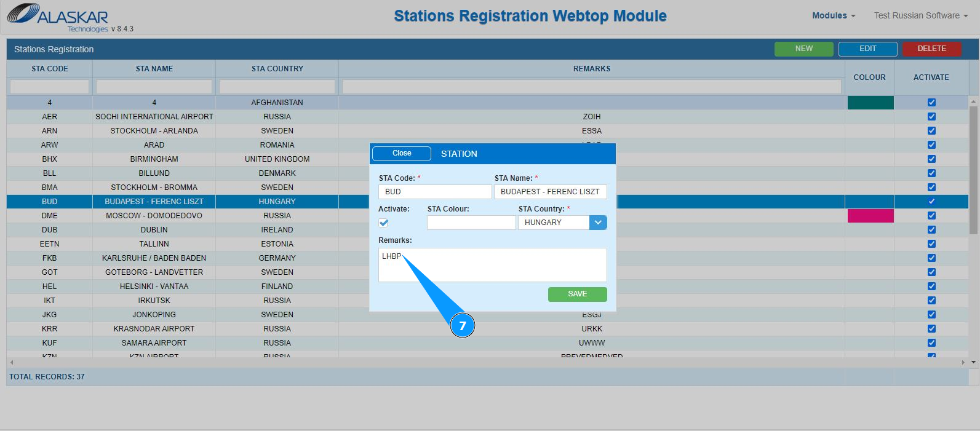
Task: Click the REMARKS column header
Action: coord(592,69)
